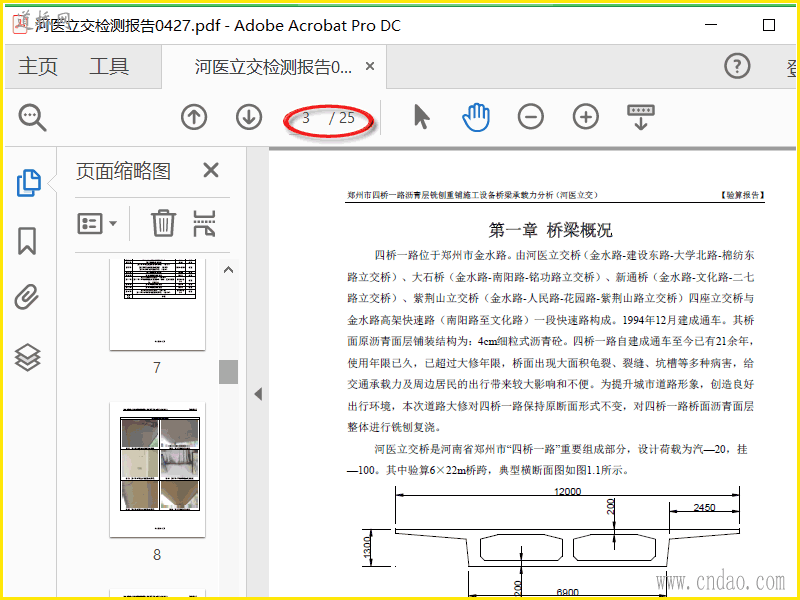Click the 第一章 桥梁概况 heading
Screen dimensions: 800x600
pos(550,230)
